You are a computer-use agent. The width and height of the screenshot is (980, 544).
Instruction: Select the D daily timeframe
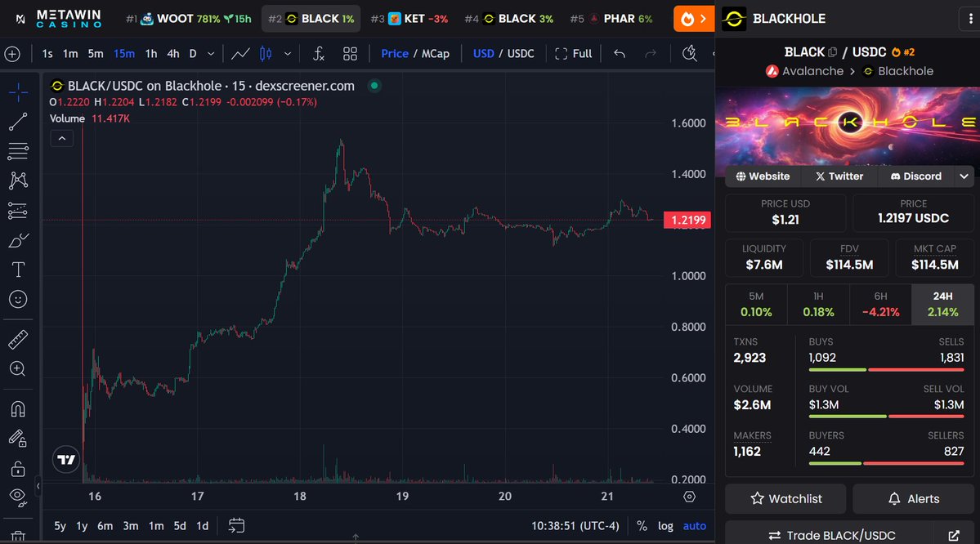[193, 55]
